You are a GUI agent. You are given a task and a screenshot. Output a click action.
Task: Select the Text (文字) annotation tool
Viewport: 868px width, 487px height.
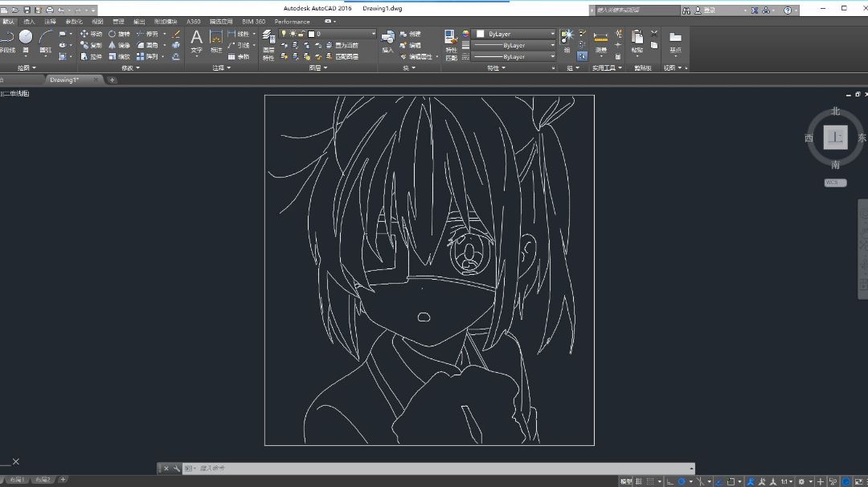click(197, 42)
